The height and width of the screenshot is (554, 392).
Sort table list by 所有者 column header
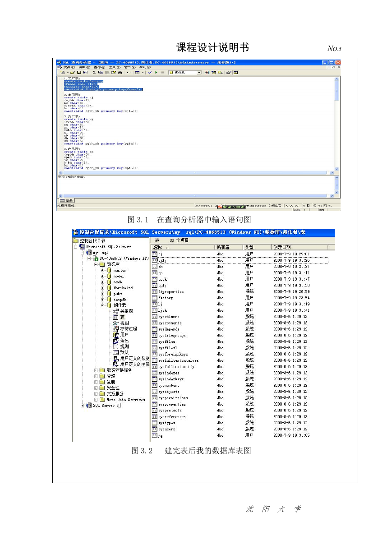pos(229,247)
